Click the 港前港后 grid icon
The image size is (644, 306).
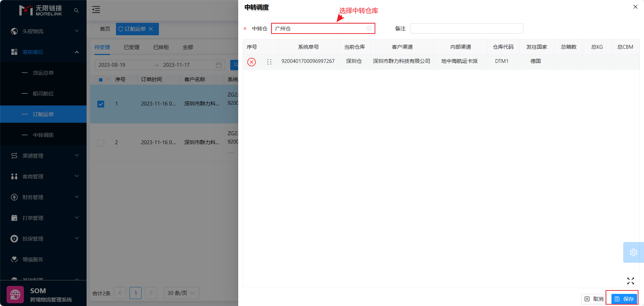click(14, 52)
